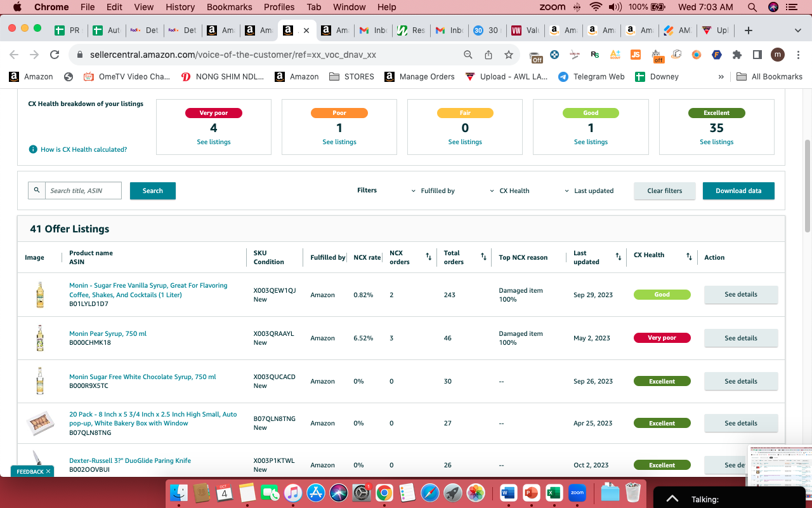Open the Bookmarks menu

coord(229,7)
